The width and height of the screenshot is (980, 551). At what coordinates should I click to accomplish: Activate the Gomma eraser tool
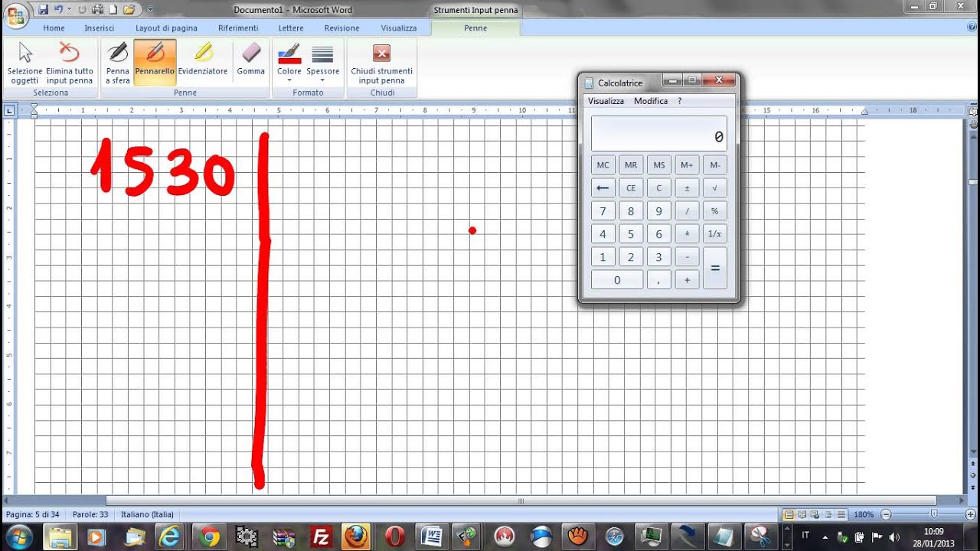click(x=251, y=60)
